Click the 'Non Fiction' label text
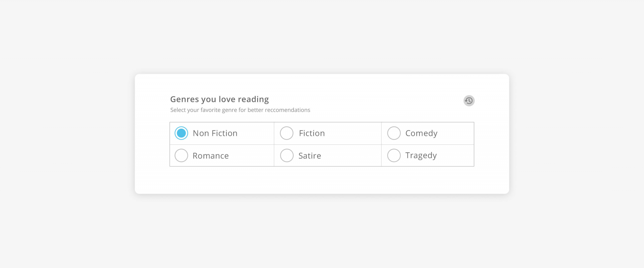The image size is (644, 268). [x=215, y=133]
